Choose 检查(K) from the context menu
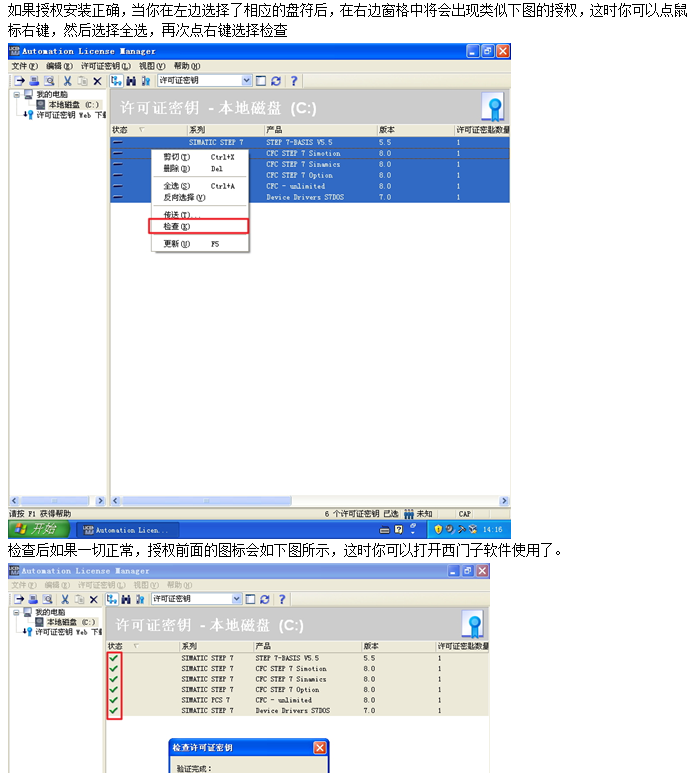 pyautogui.click(x=199, y=226)
